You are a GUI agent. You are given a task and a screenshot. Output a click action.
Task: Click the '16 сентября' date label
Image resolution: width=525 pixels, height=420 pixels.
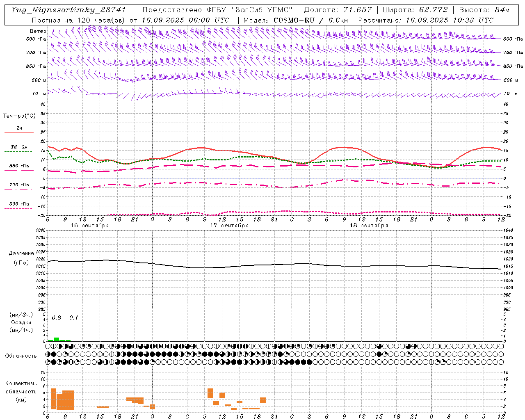tap(90, 226)
